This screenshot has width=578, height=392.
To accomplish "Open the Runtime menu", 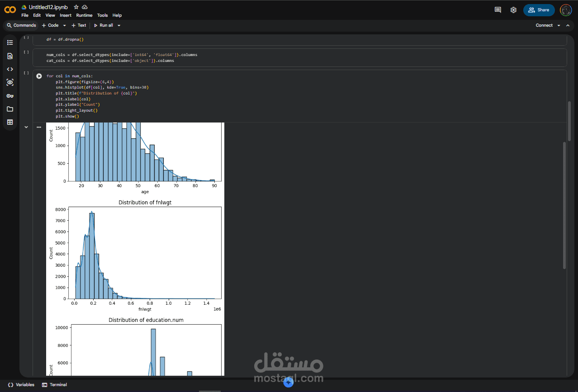I will coord(84,15).
